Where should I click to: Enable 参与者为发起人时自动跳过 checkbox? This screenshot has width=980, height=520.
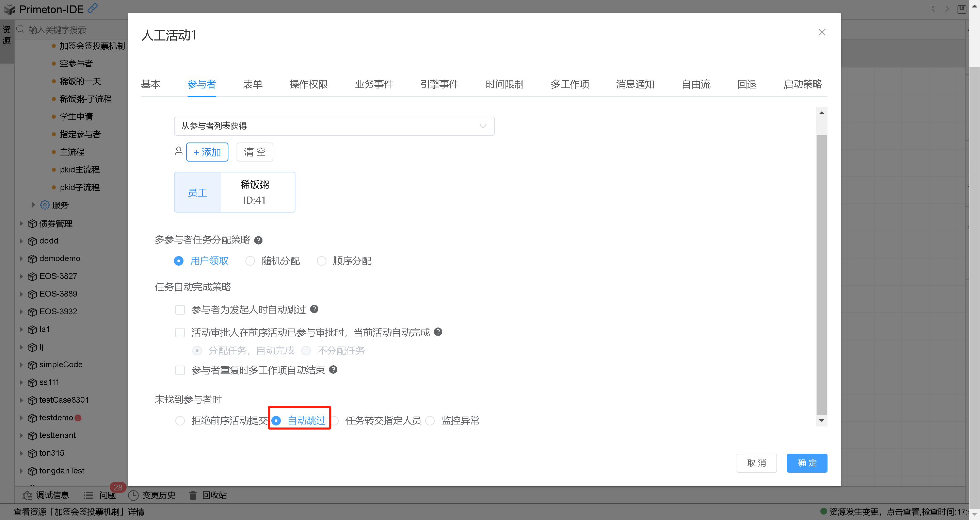click(180, 310)
